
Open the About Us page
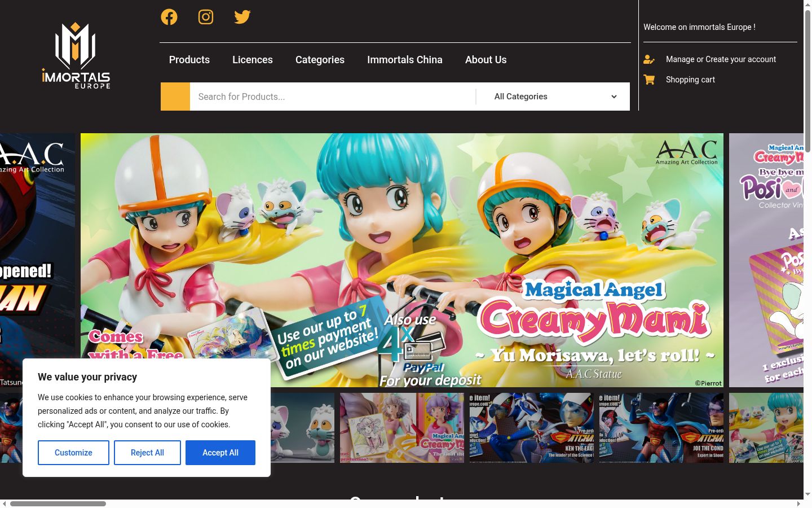(x=486, y=60)
